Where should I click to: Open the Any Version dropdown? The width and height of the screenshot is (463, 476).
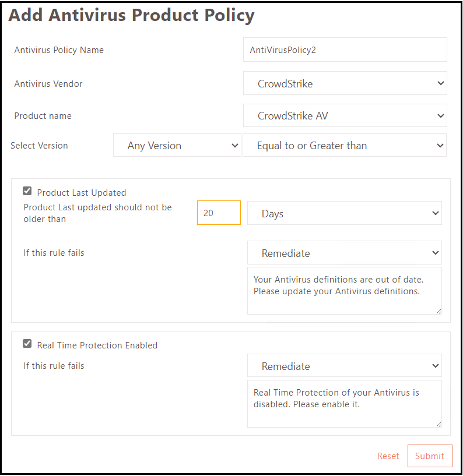pos(177,146)
